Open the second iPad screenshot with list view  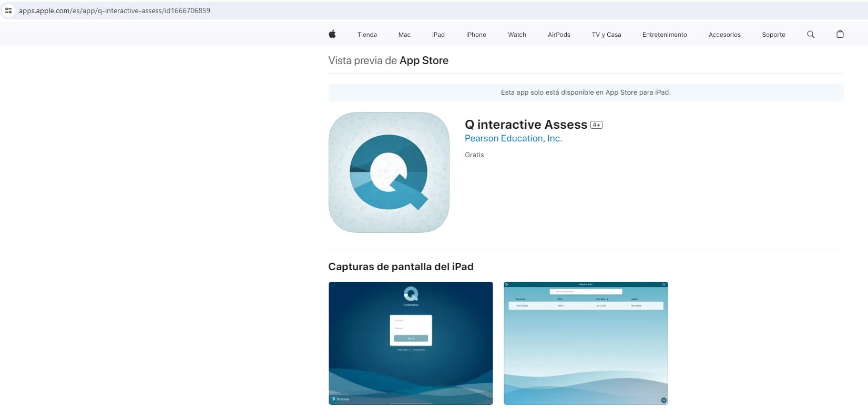tap(585, 343)
